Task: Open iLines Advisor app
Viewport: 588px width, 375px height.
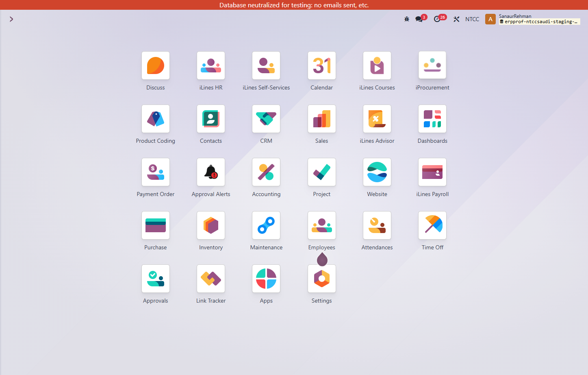Action: (377, 119)
